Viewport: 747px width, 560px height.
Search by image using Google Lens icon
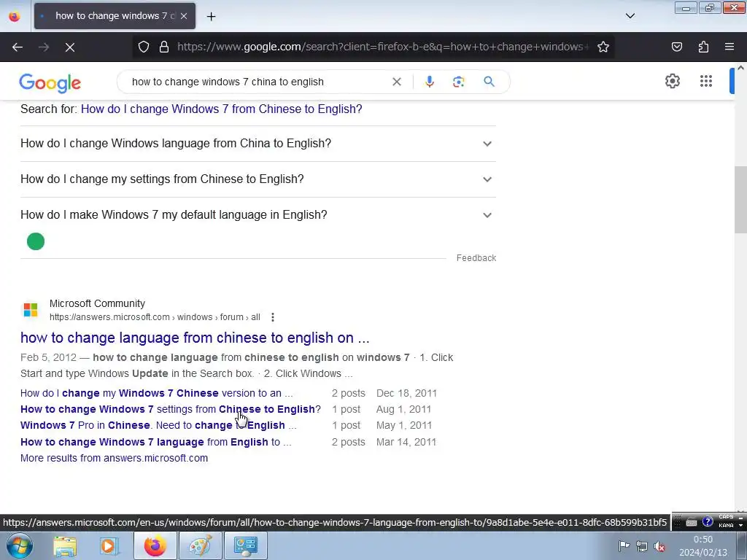point(458,82)
